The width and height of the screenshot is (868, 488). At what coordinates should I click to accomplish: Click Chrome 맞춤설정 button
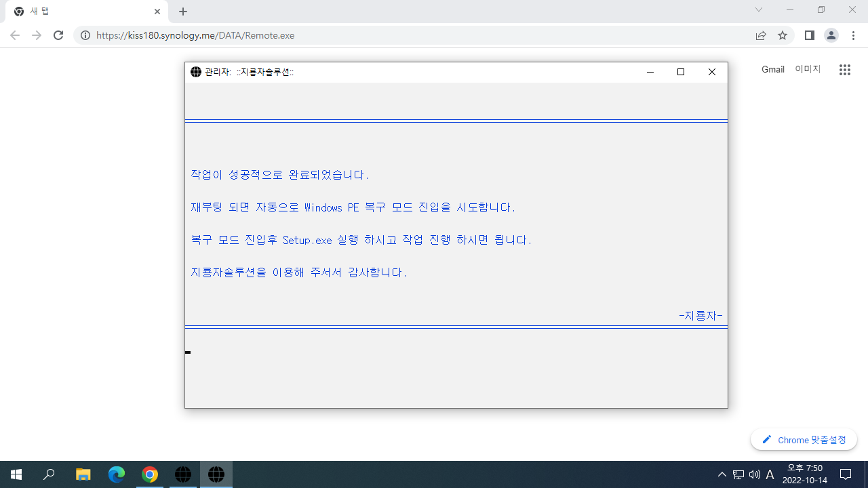click(x=804, y=440)
